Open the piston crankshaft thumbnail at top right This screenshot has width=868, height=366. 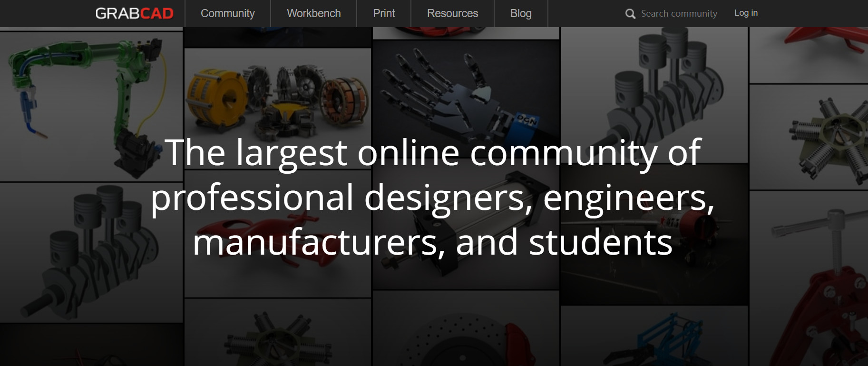[654, 95]
